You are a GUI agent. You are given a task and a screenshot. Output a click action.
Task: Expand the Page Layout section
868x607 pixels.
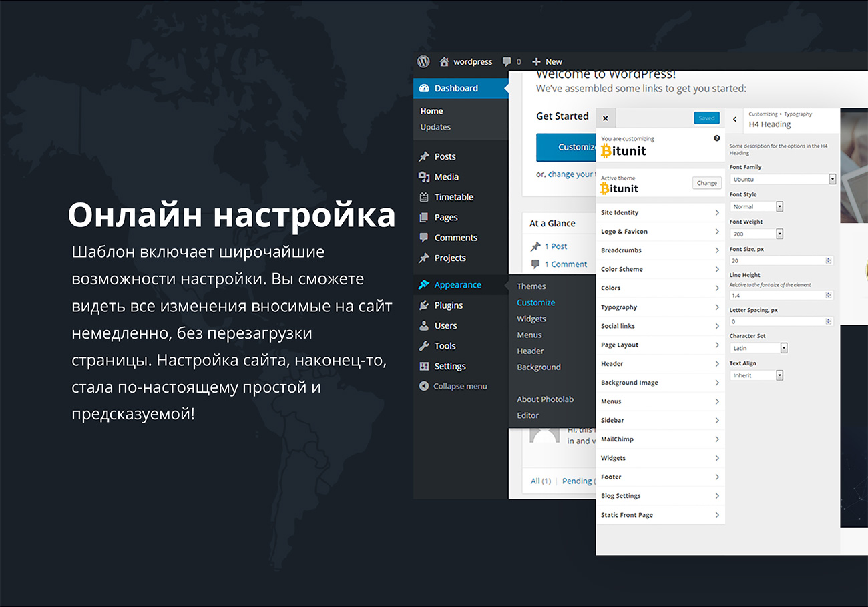pyautogui.click(x=660, y=345)
